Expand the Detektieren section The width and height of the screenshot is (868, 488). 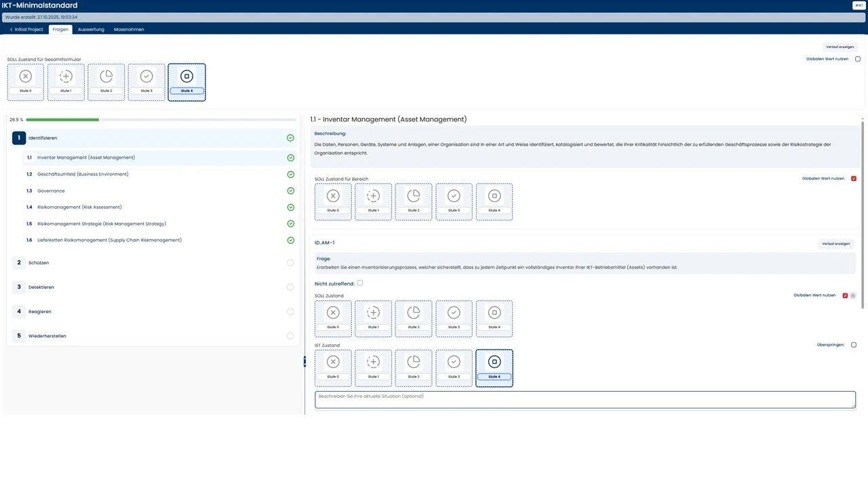41,287
